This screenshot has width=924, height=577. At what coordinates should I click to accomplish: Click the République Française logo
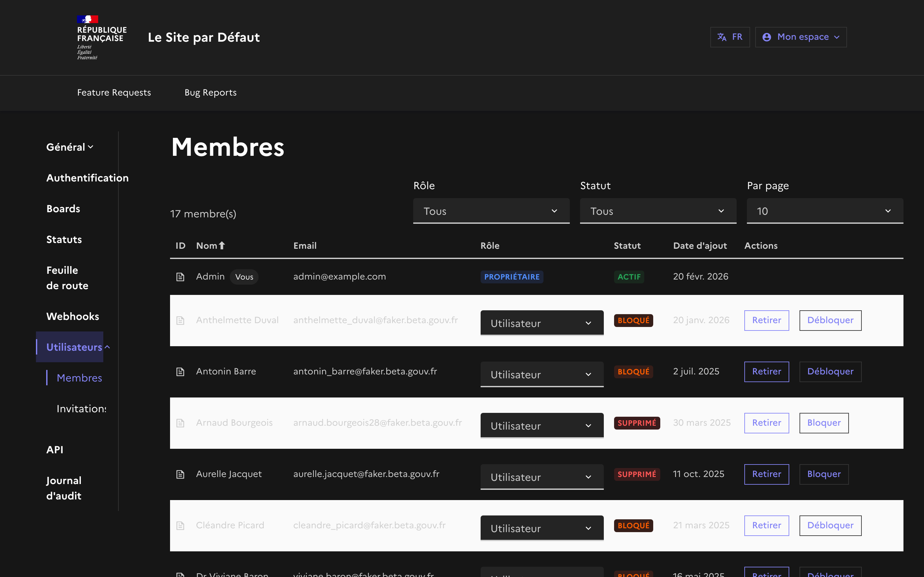pyautogui.click(x=101, y=37)
